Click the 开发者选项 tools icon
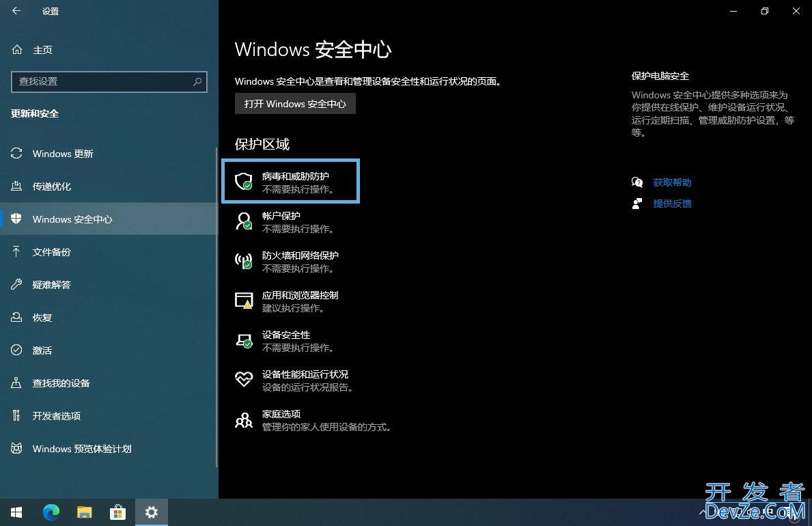Image resolution: width=812 pixels, height=526 pixels. [x=16, y=415]
